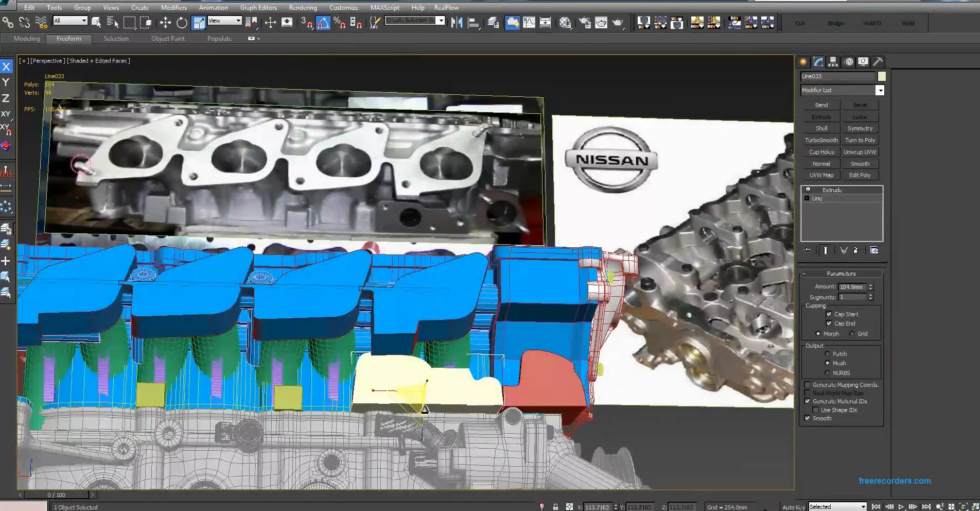The height and width of the screenshot is (511, 980).
Task: Toggle the Cap End checkbox
Action: [x=829, y=323]
